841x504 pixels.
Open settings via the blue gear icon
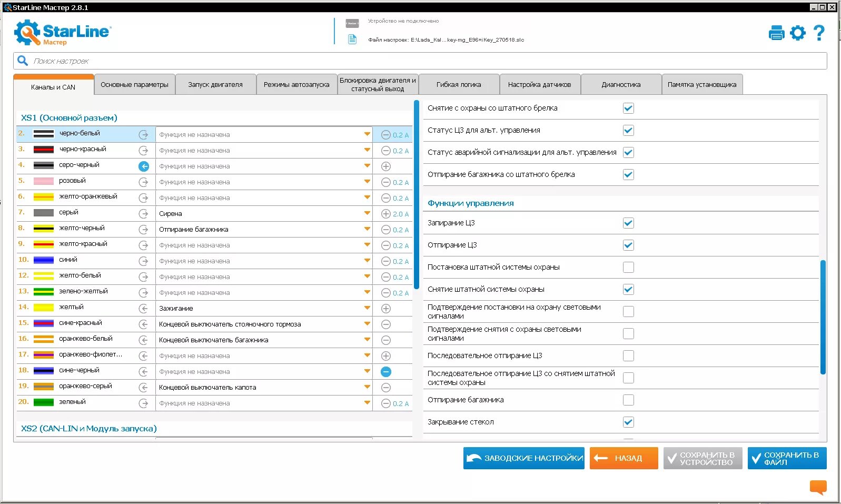(798, 33)
